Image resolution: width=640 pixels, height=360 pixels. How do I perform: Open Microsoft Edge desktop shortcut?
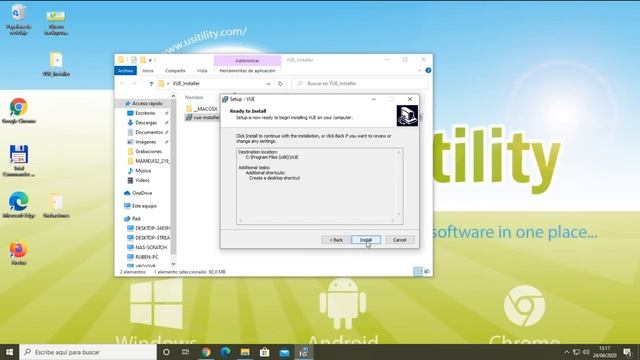19,205
